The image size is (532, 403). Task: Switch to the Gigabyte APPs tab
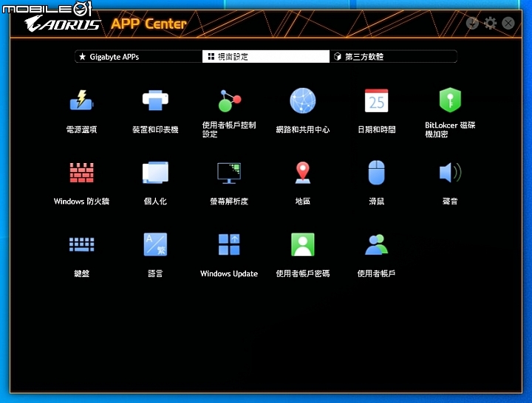[138, 57]
